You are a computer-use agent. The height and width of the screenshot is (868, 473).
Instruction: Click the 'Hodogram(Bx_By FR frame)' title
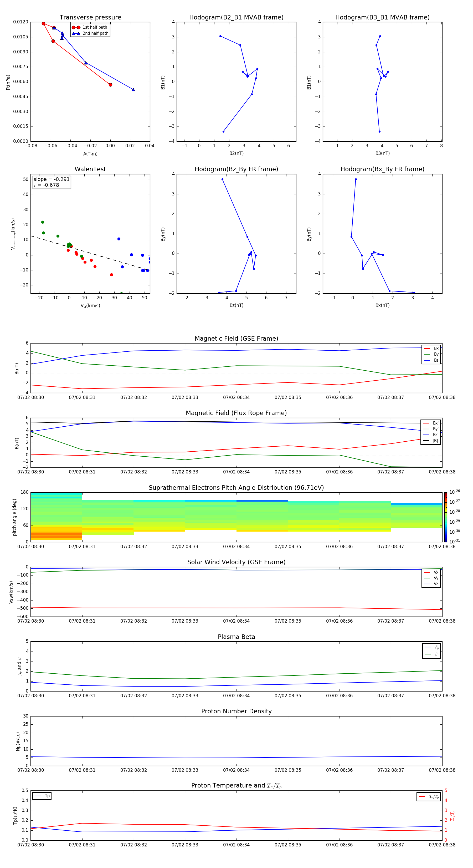tap(382, 169)
